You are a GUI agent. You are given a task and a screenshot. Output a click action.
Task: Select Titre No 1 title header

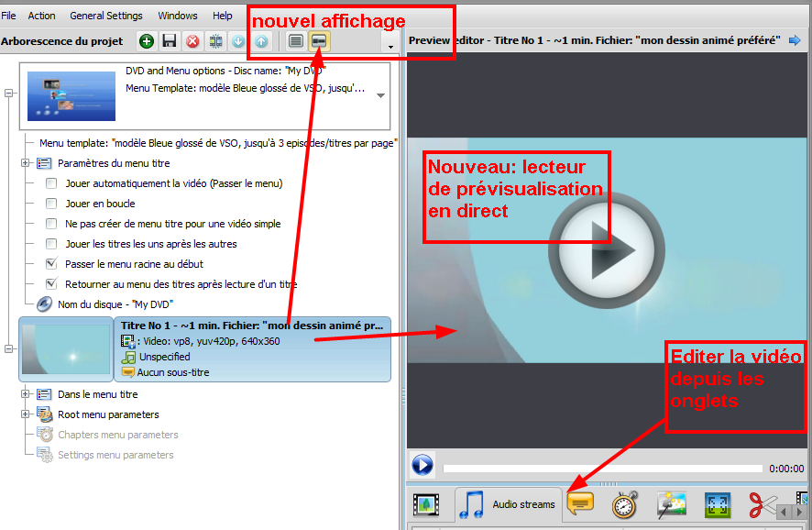click(252, 326)
